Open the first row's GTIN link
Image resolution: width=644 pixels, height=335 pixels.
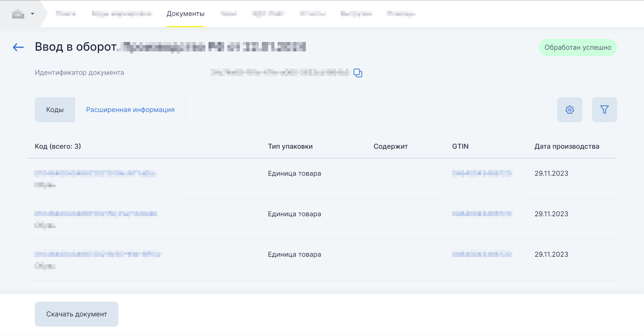coord(482,173)
